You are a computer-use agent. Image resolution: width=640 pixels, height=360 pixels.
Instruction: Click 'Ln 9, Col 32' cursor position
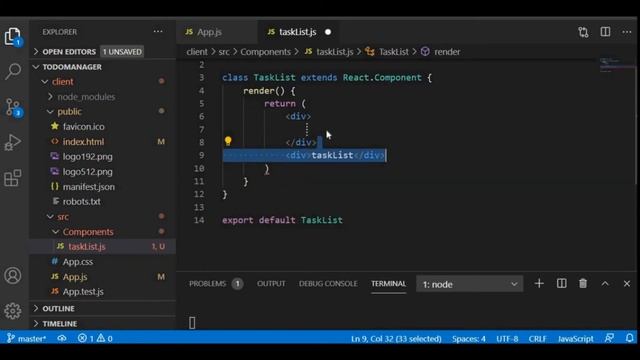(396, 338)
